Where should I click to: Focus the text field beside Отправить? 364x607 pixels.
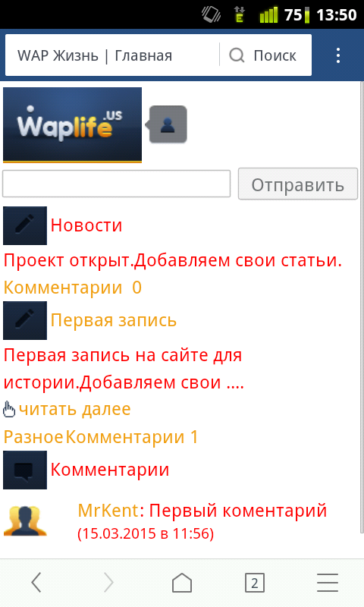117,184
